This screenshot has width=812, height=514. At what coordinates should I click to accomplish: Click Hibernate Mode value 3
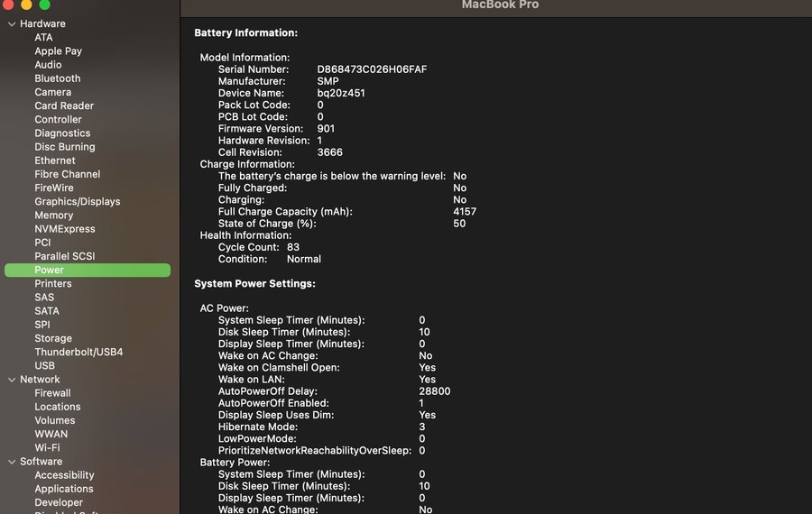click(x=422, y=427)
